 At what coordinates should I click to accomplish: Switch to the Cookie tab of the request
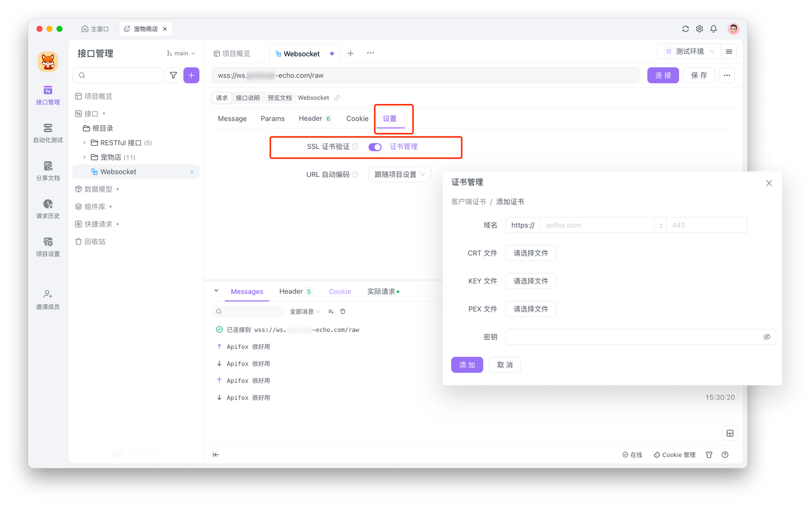357,118
